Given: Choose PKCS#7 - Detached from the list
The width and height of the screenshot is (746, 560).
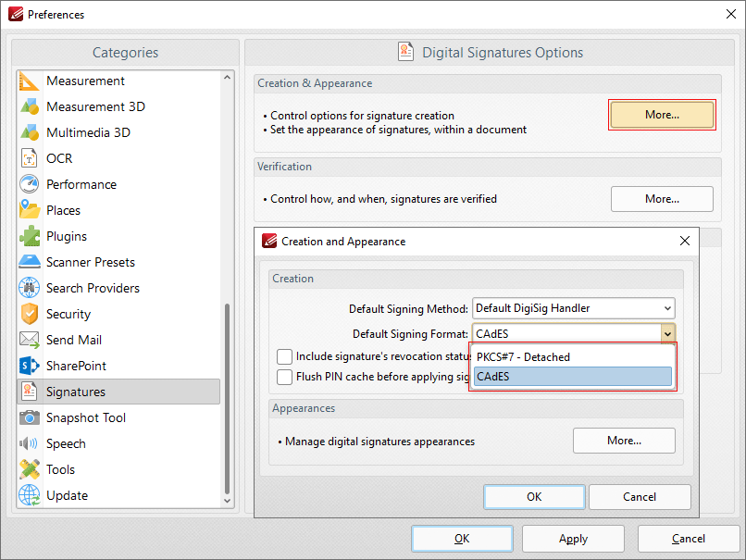Looking at the screenshot, I should tap(573, 357).
